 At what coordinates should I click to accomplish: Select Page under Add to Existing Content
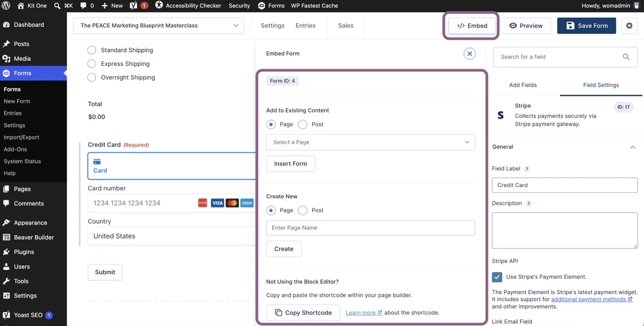pyautogui.click(x=271, y=125)
